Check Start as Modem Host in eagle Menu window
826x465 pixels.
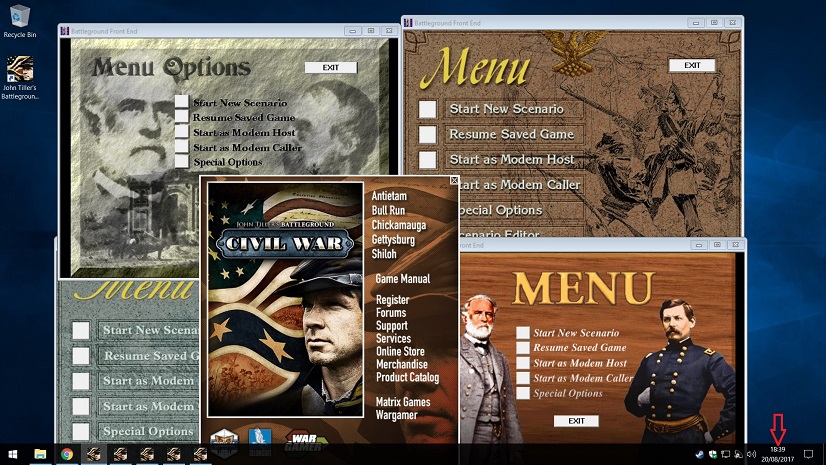pyautogui.click(x=427, y=160)
